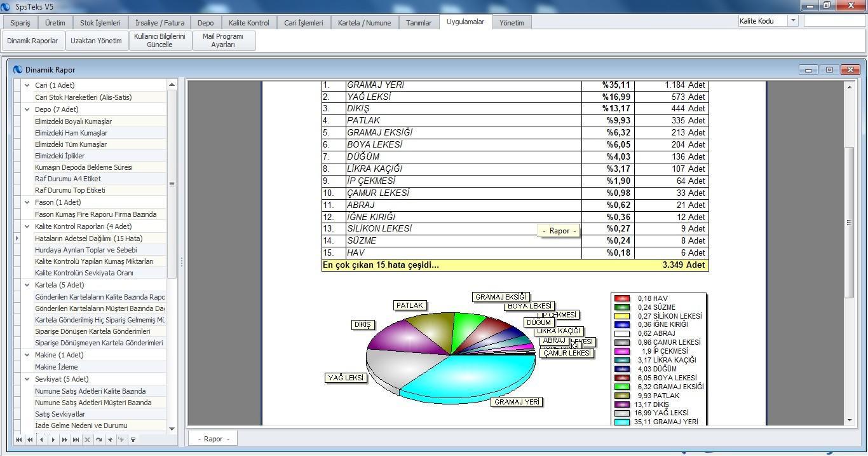Open the Tanımlar tab
Screen dimensions: 868x456
tap(419, 23)
